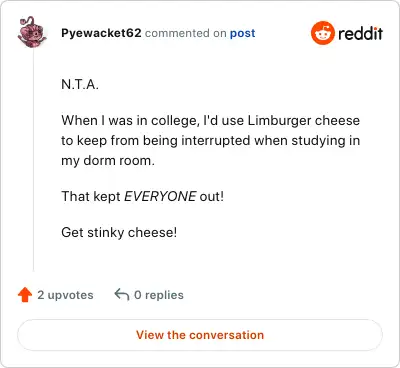Click the word "Limburger" in the comment

pos(280,120)
